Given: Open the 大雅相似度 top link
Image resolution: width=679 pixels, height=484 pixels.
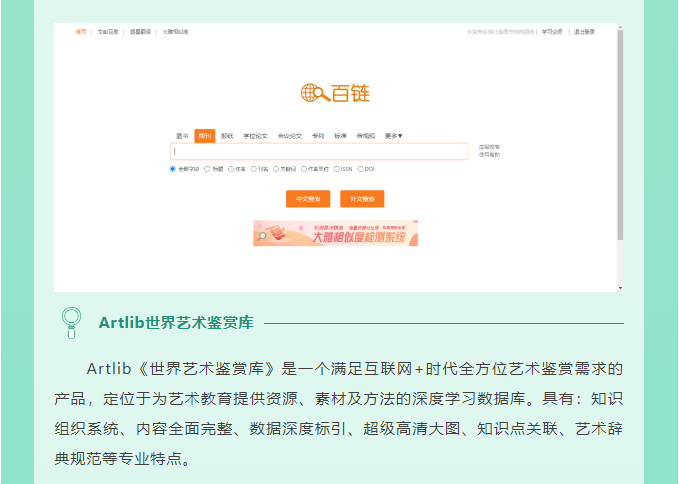Looking at the screenshot, I should coord(175,32).
